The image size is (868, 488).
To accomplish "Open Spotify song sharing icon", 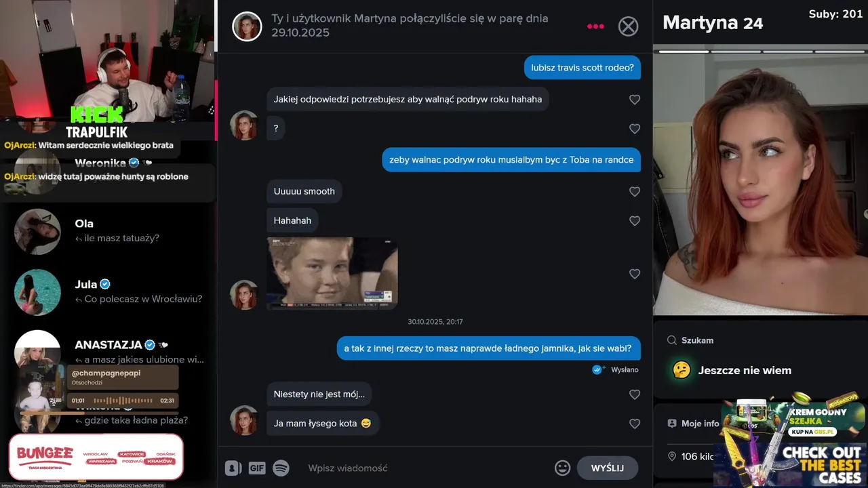I will point(281,468).
